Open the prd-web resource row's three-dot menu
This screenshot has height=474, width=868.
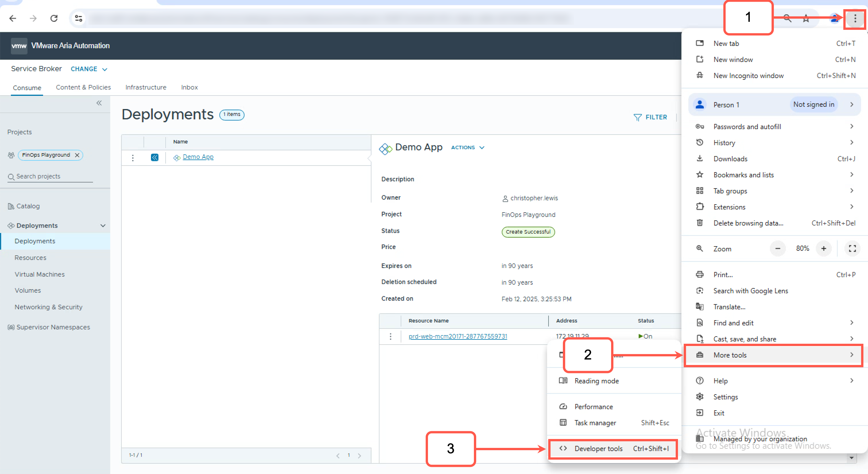(391, 336)
